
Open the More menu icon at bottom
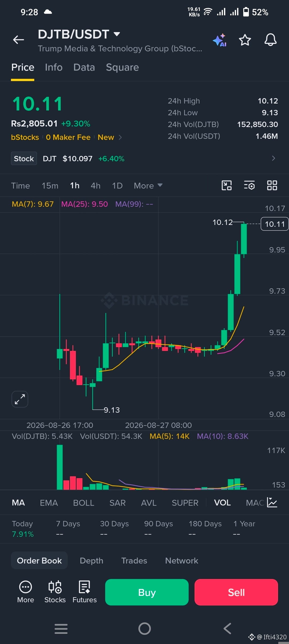[x=25, y=592]
